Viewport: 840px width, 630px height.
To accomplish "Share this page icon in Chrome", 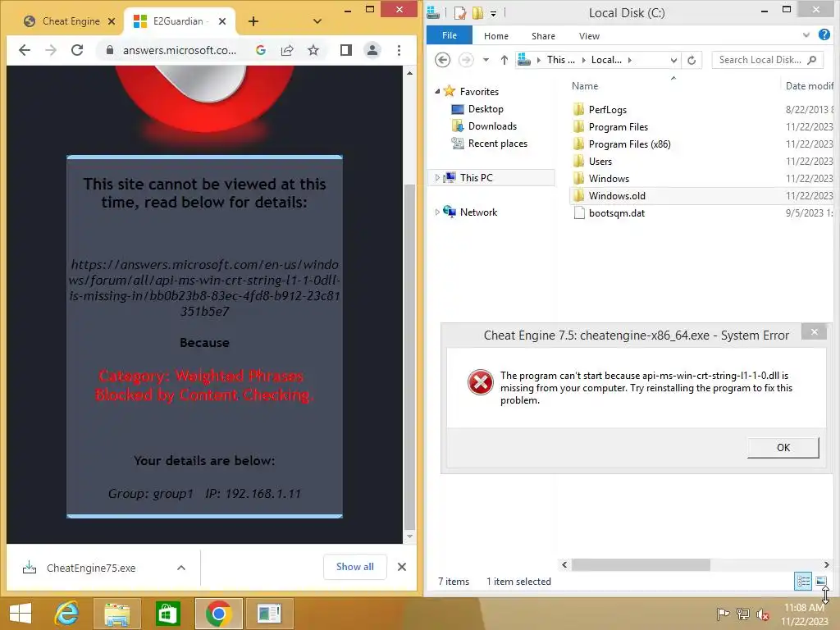I will [x=287, y=50].
